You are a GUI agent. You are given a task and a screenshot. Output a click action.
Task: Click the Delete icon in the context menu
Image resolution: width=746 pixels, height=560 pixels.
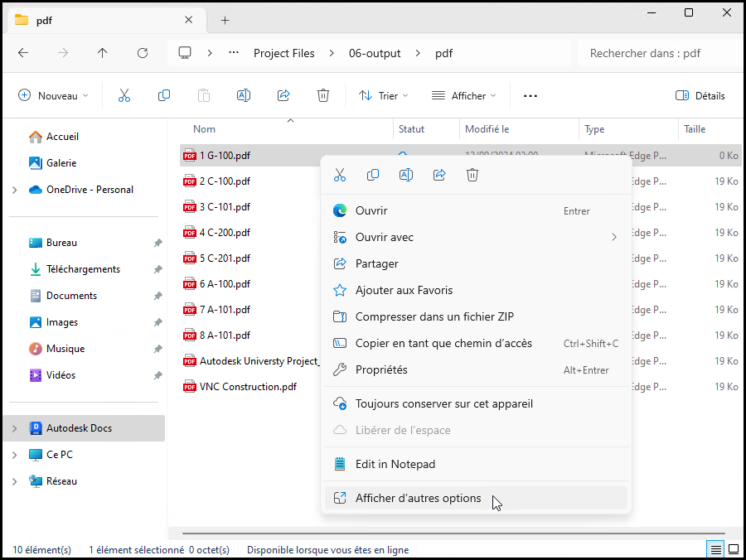point(472,175)
